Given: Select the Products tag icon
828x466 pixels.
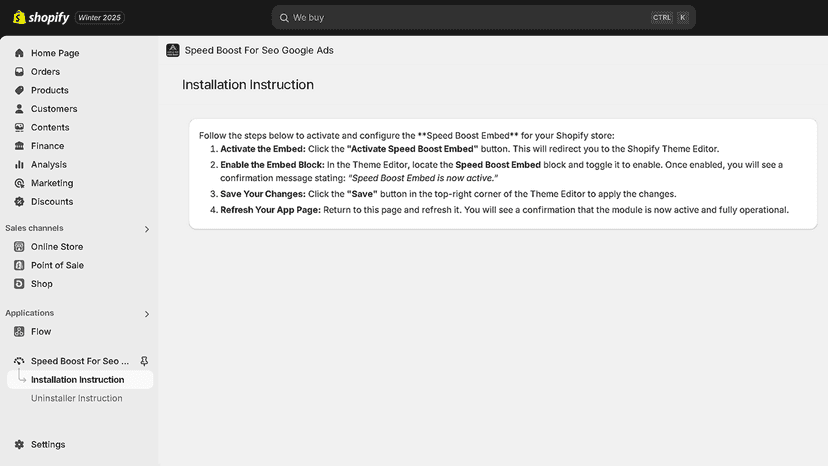Looking at the screenshot, I should (x=20, y=90).
